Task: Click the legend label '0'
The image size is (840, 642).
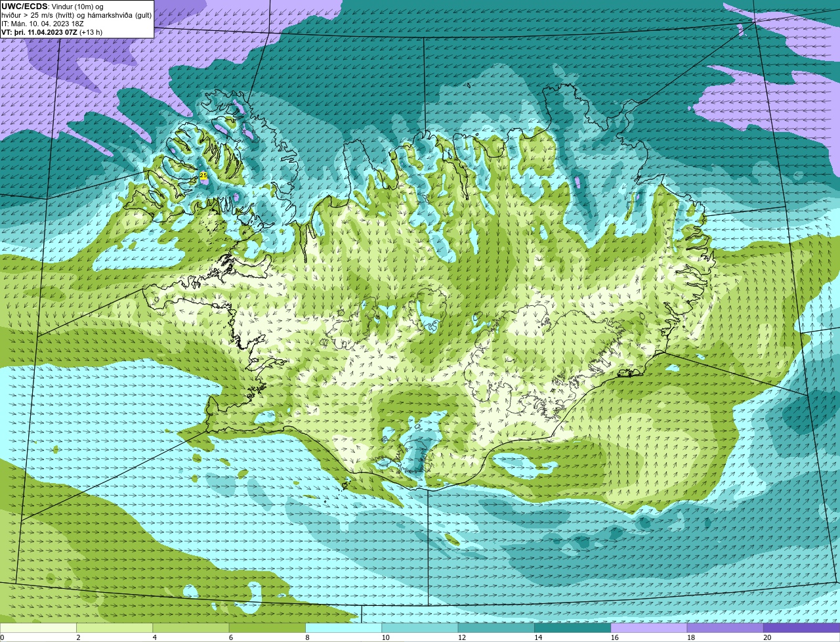Action: (x=2, y=637)
